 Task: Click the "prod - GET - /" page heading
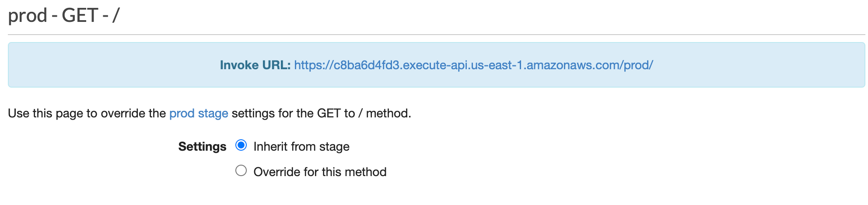tap(64, 16)
